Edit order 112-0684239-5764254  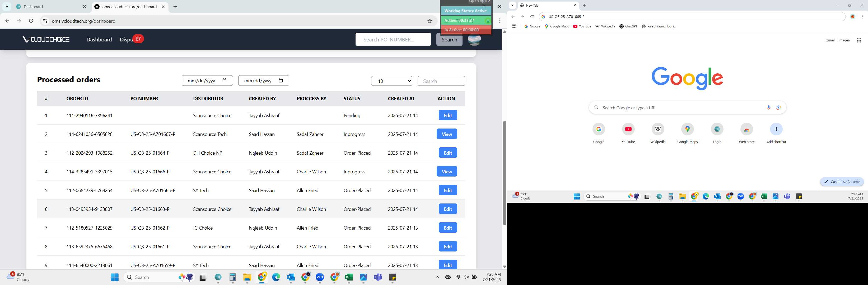[x=448, y=190]
